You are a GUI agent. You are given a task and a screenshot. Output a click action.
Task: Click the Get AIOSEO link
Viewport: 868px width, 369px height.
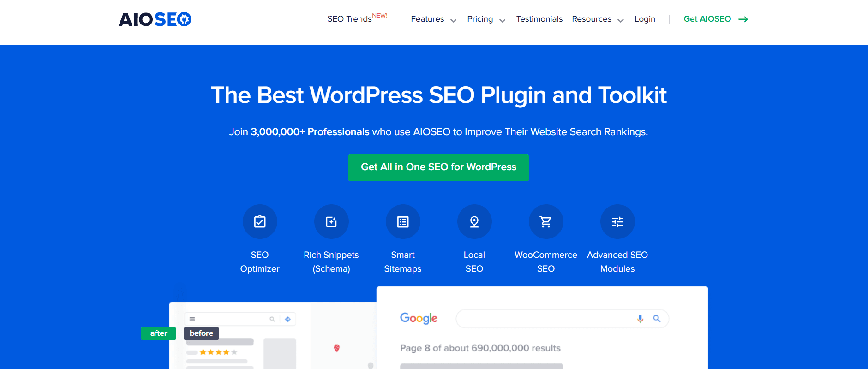[707, 19]
